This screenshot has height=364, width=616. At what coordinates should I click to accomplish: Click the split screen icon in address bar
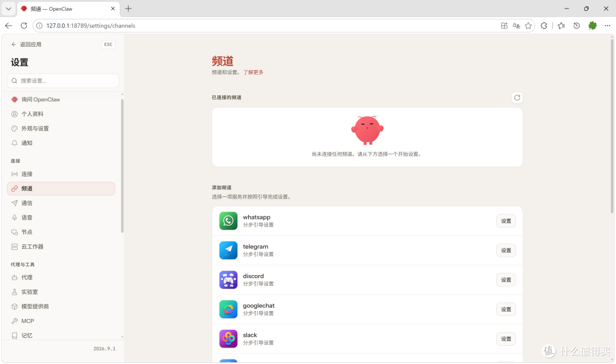tap(504, 26)
